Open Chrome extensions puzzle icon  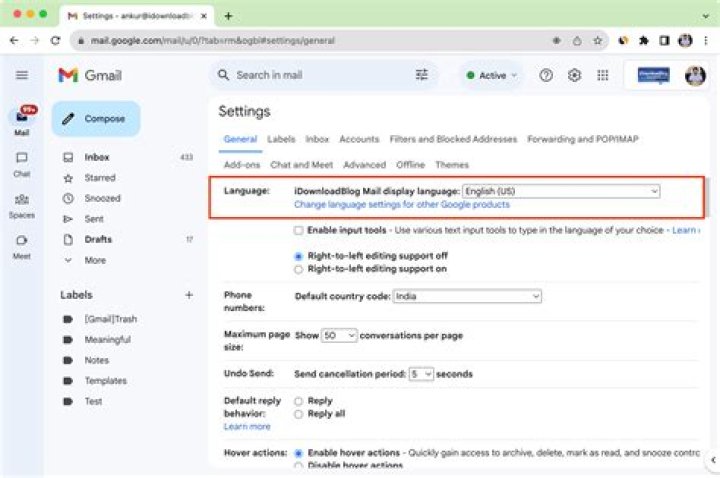643,40
